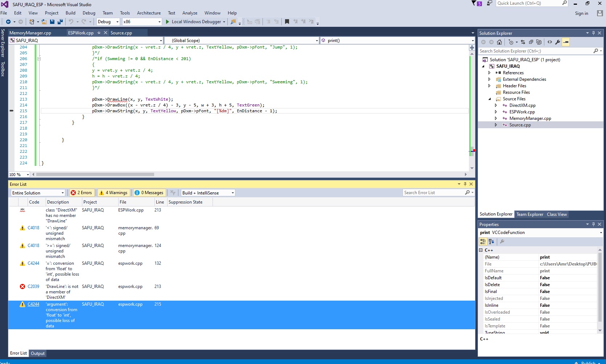Open the (Global Scope) dropdown
Image resolution: width=606 pixels, height=364 pixels.
pos(242,41)
